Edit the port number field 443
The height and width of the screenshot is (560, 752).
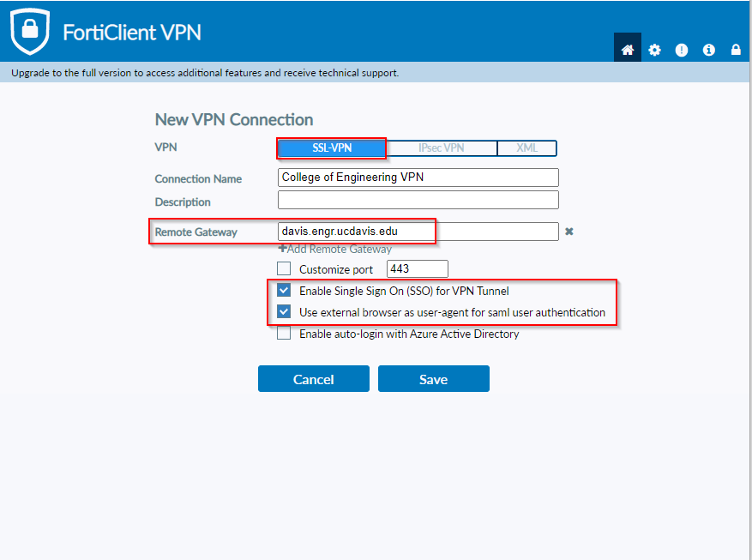tap(418, 268)
